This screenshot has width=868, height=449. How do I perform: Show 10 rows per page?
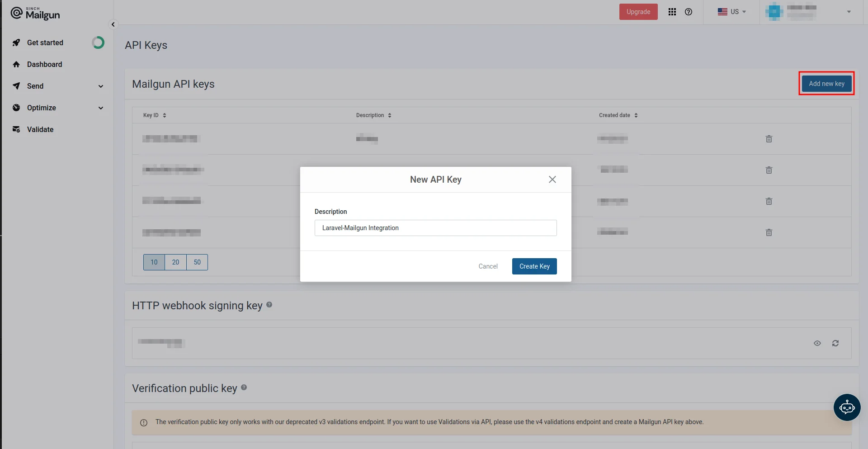154,262
